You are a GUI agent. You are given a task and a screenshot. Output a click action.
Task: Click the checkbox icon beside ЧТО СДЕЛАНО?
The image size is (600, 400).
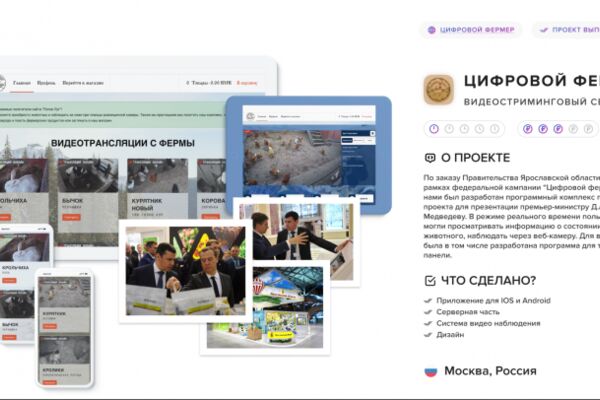point(430,281)
